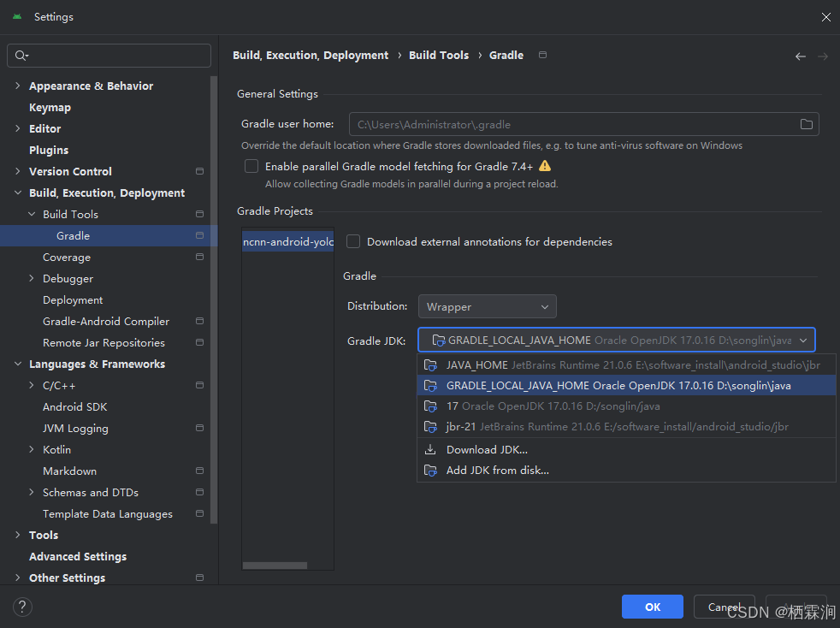Expand the Kotlin node
The image size is (840, 628).
pyautogui.click(x=32, y=449)
